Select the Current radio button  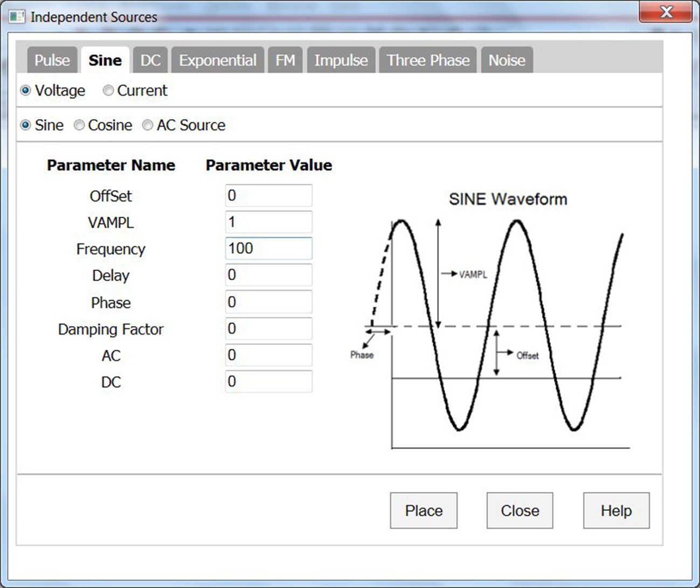coord(108,91)
